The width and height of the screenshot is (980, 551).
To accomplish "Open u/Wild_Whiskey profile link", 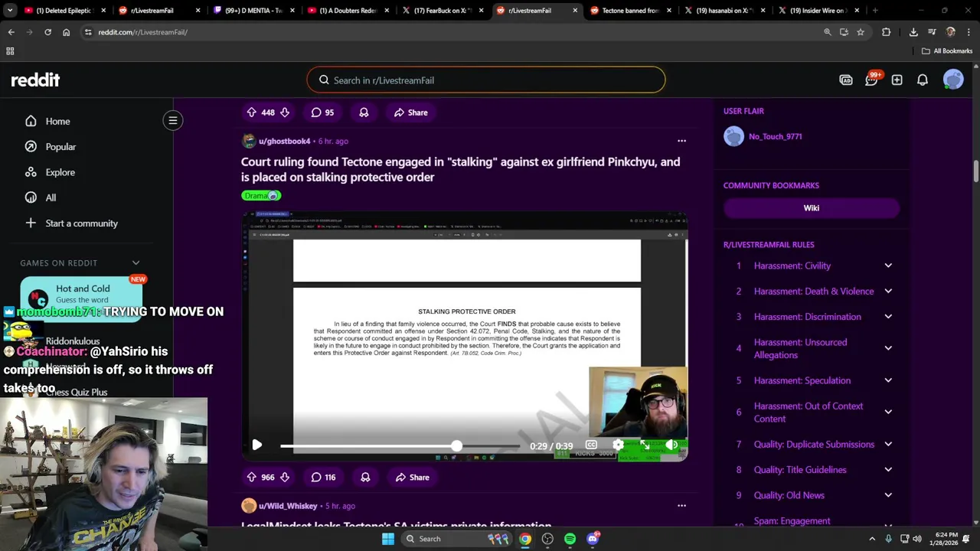I will pos(288,506).
